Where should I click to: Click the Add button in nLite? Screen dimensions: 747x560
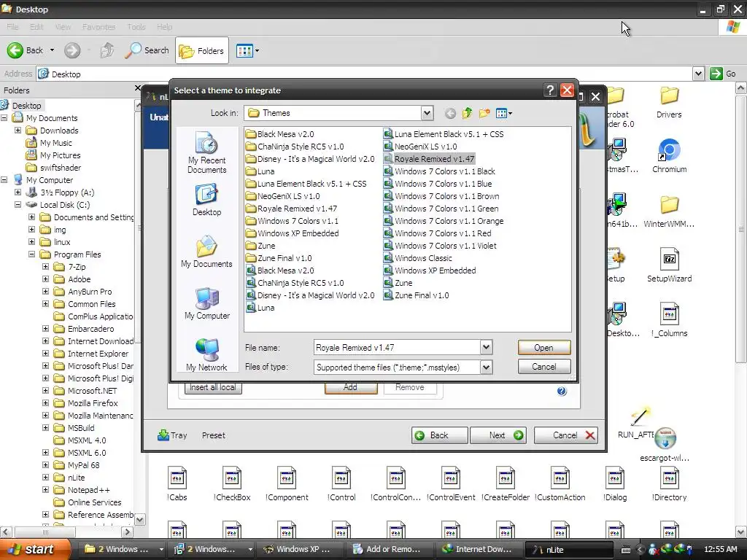[351, 388]
